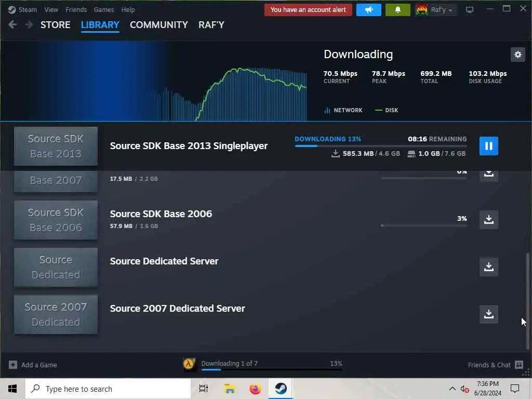Switch to Big Picture mode icon

tap(470, 10)
